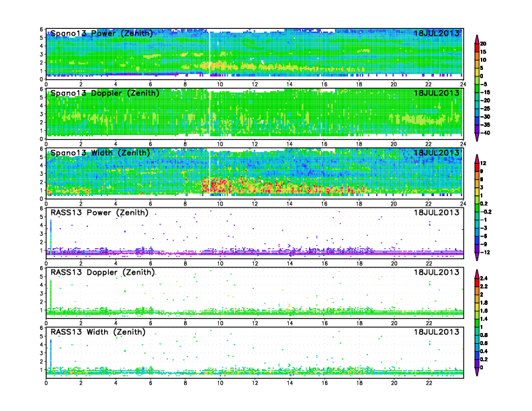Click the "-0.2" label on the middle colorbar

(486, 212)
